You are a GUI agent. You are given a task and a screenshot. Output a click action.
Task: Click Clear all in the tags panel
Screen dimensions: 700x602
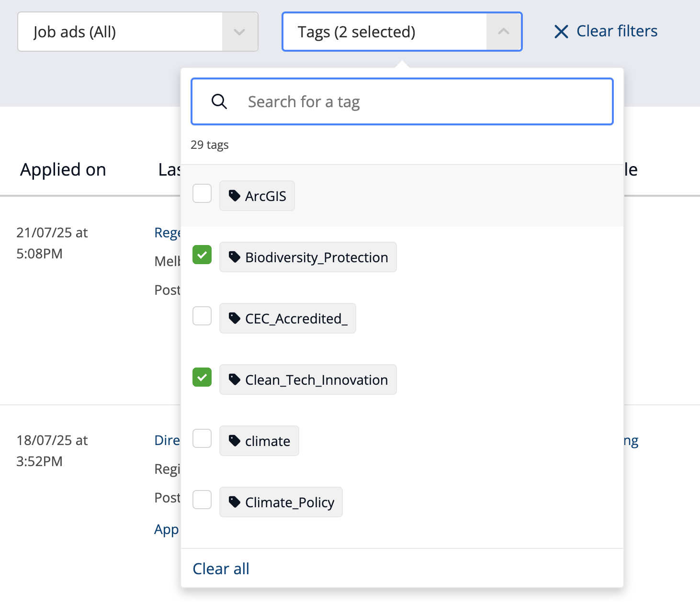pos(221,569)
